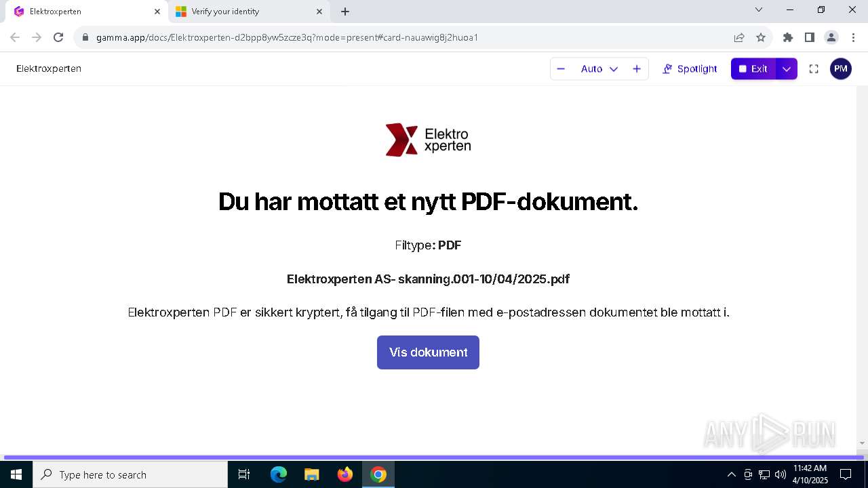The width and height of the screenshot is (868, 488).
Task: Click the Vis dokument button
Action: click(x=428, y=352)
